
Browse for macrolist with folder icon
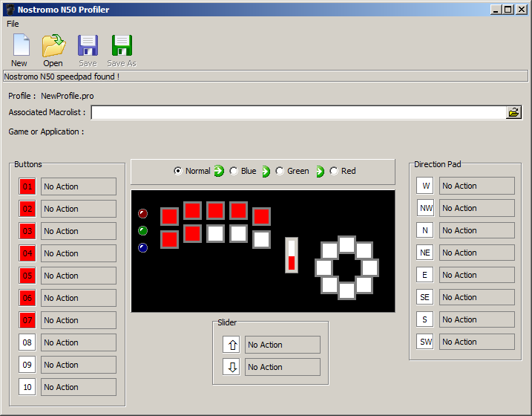pos(513,112)
